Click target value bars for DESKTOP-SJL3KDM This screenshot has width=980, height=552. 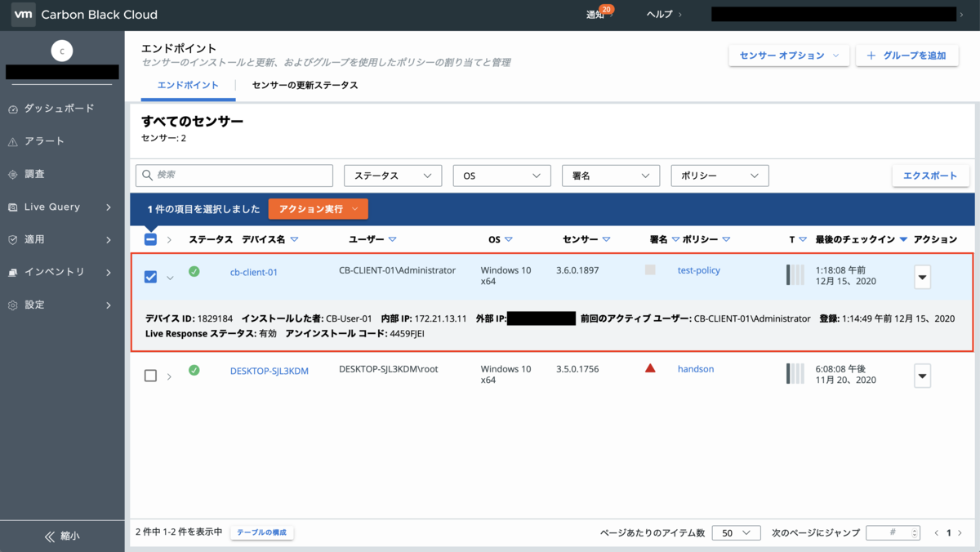pos(795,373)
